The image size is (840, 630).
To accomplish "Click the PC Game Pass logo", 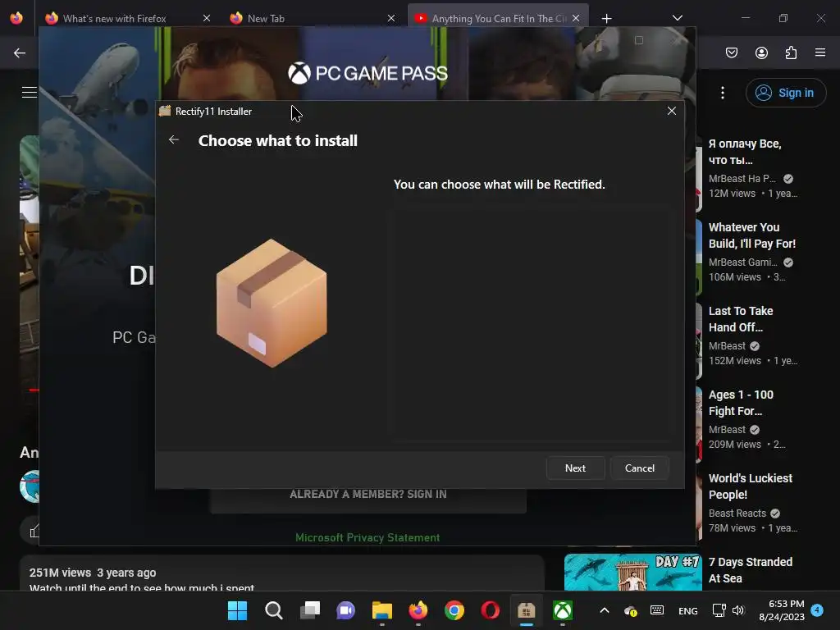I will coord(367,73).
